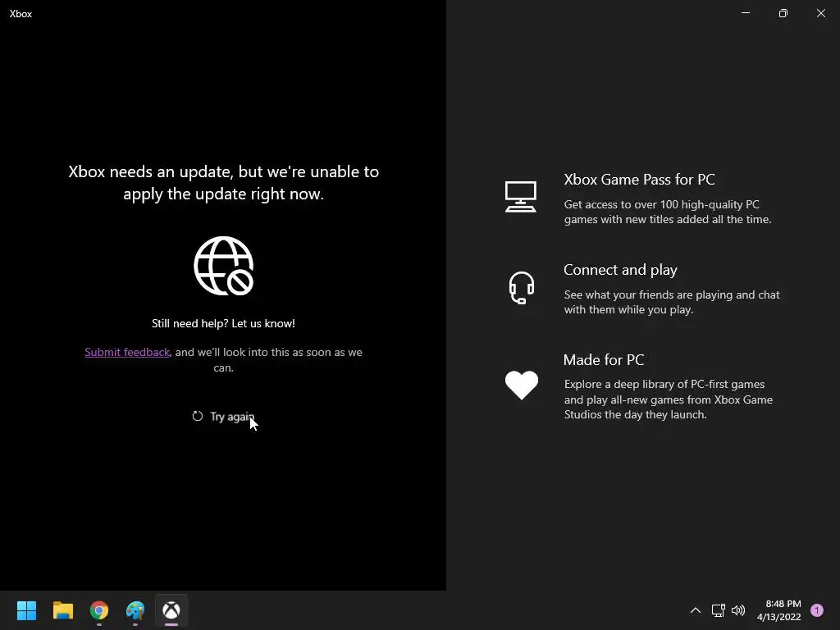Click the Try again button
840x630 pixels.
223,416
